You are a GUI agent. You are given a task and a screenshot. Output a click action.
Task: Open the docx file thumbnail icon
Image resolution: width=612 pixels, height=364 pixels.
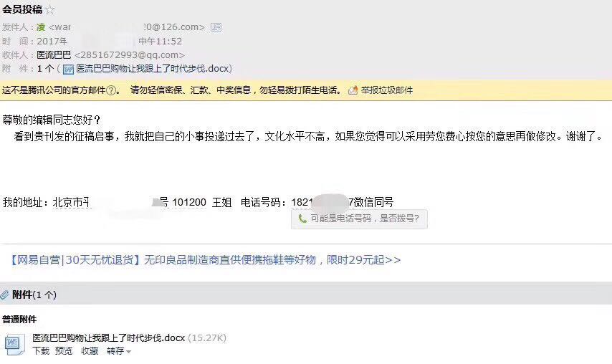14,344
